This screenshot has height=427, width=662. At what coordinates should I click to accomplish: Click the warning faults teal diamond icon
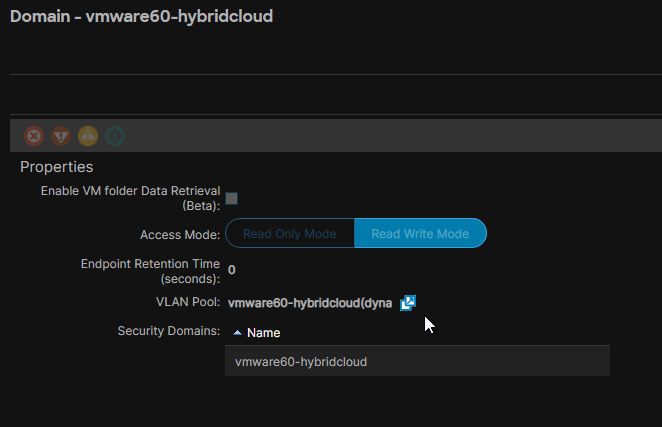tap(115, 136)
